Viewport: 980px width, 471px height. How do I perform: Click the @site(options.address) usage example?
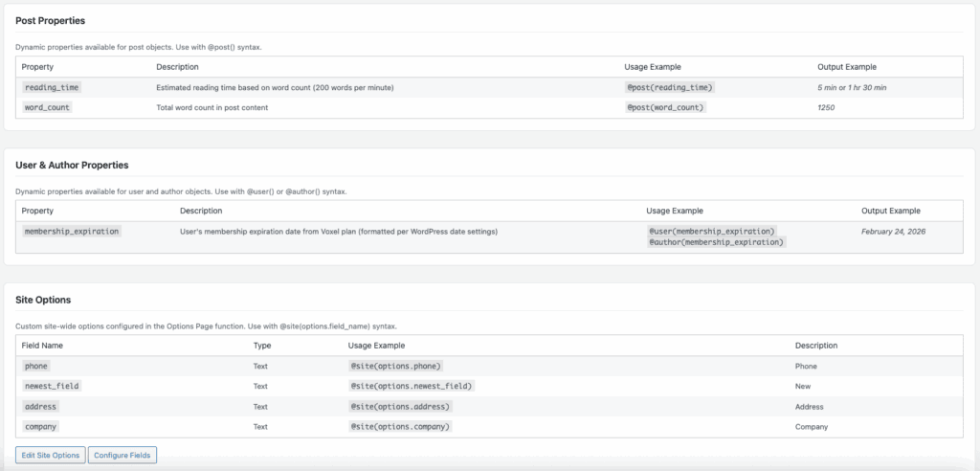coord(400,406)
